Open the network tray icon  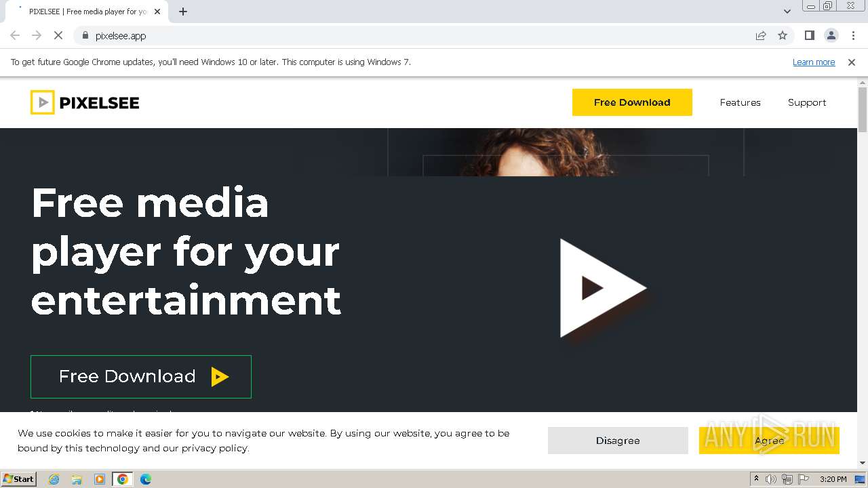point(787,479)
